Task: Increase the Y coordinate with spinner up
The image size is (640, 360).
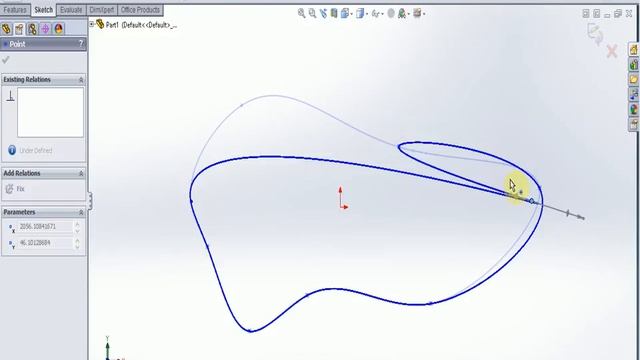Action: tap(77, 240)
